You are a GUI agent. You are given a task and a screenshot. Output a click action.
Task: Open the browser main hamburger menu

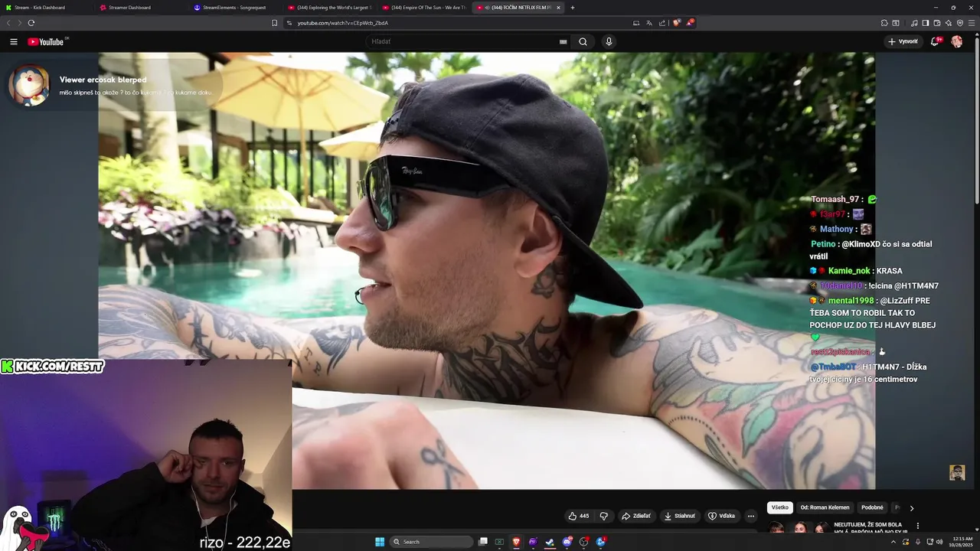coord(972,23)
